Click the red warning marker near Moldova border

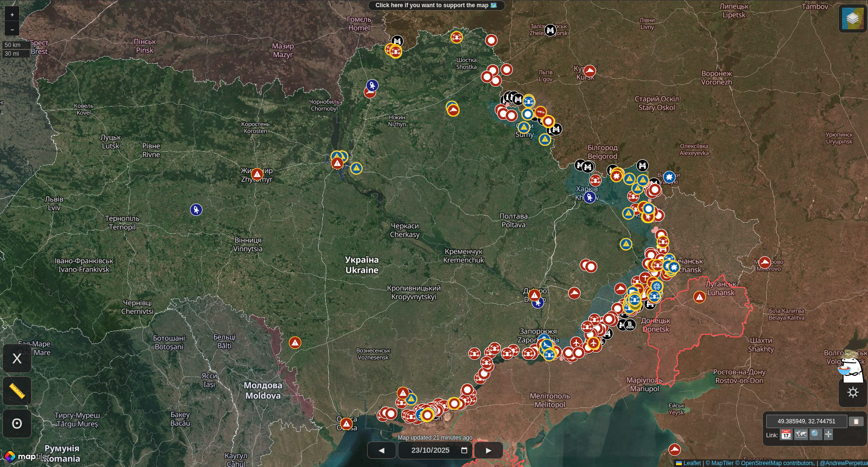[x=295, y=343]
